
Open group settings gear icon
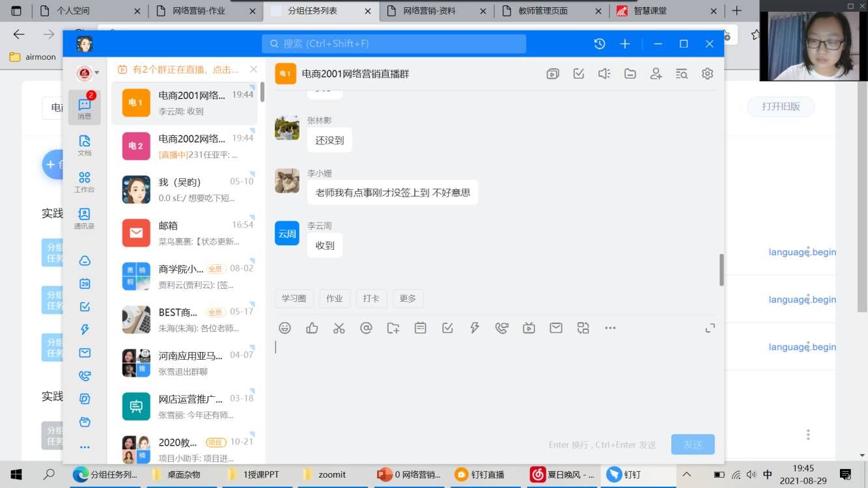click(x=707, y=74)
